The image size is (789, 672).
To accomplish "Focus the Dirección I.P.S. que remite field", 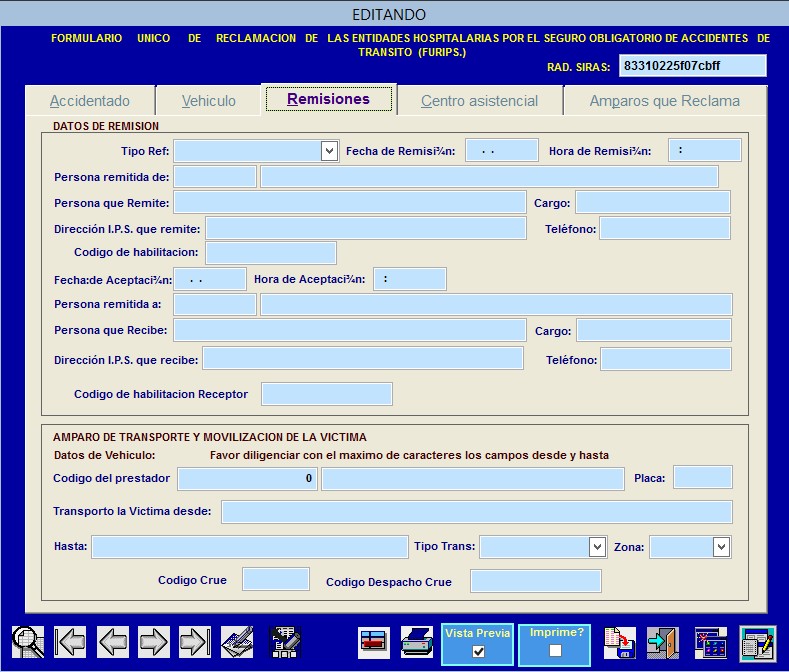I will (366, 229).
